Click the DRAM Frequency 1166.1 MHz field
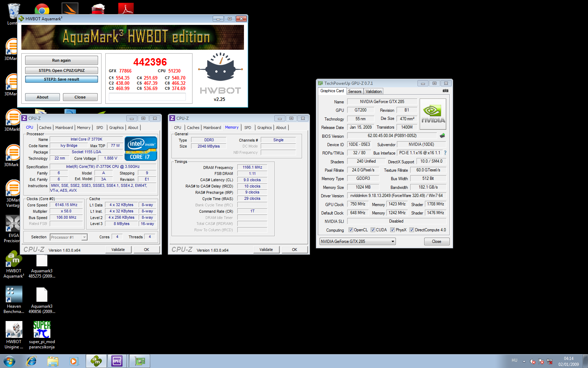Viewport: 588px width, 368px height. (x=252, y=167)
